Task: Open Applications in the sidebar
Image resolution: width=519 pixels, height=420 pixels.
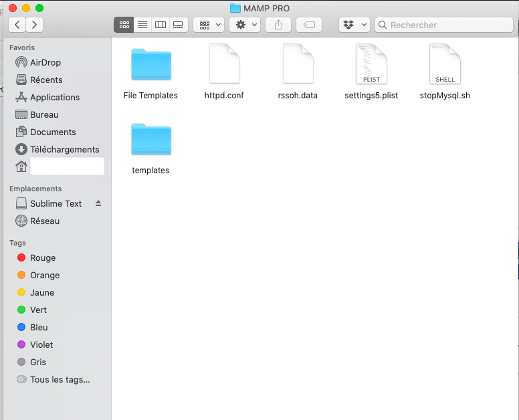Action: [x=56, y=97]
